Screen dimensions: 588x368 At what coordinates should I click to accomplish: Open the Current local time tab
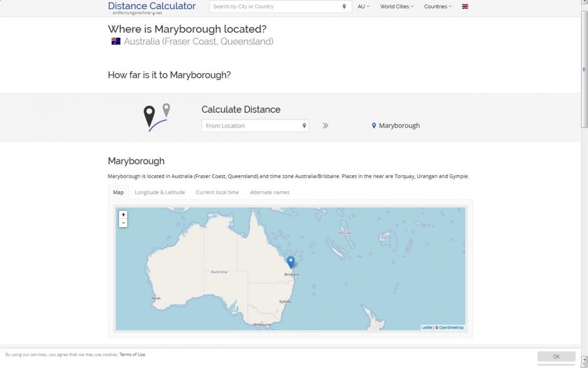pos(218,192)
